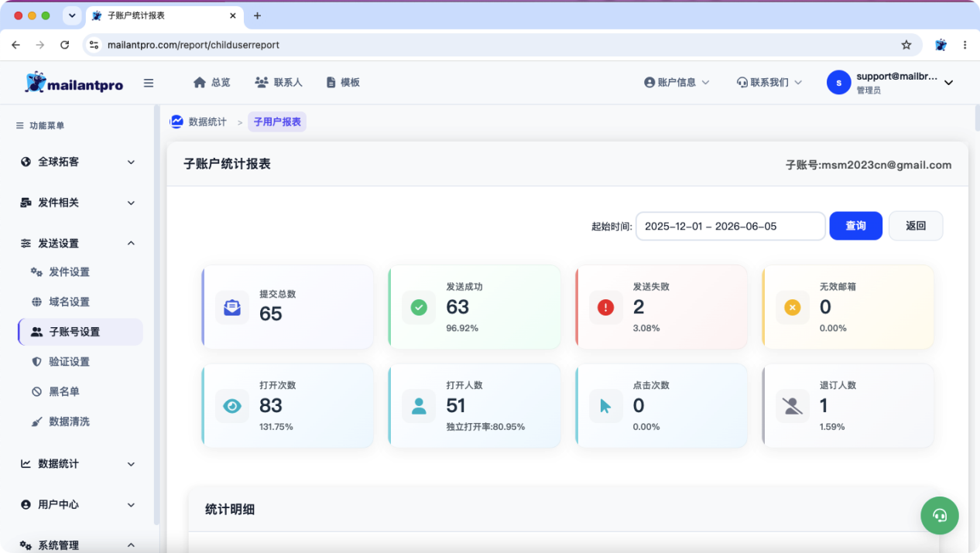The width and height of the screenshot is (980, 553).
Task: Go to 联系人 in the top navigation
Action: [x=279, y=82]
